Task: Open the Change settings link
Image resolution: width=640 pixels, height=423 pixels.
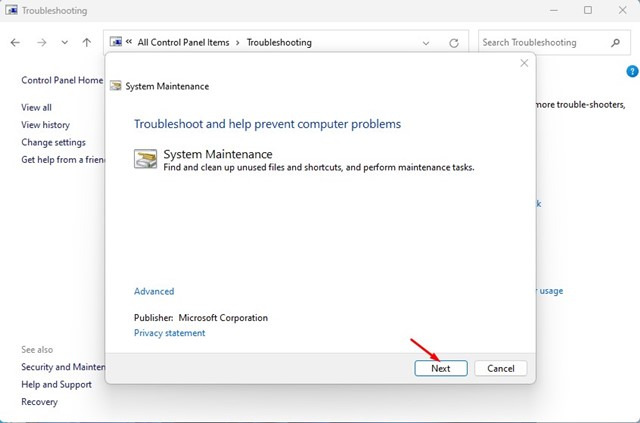Action: (x=53, y=142)
